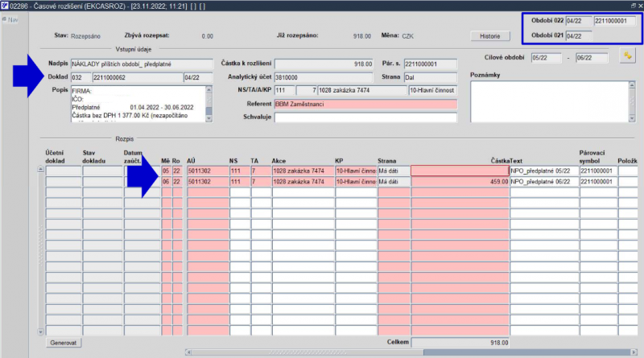Screen dimensions: 644x358
Task: Select the Nadpis field
Action: coord(142,64)
